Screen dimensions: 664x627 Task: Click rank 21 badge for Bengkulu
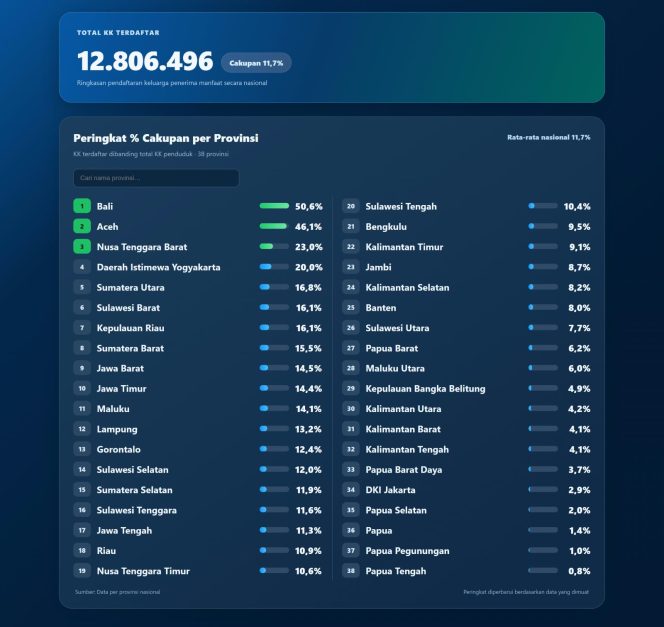tap(351, 226)
